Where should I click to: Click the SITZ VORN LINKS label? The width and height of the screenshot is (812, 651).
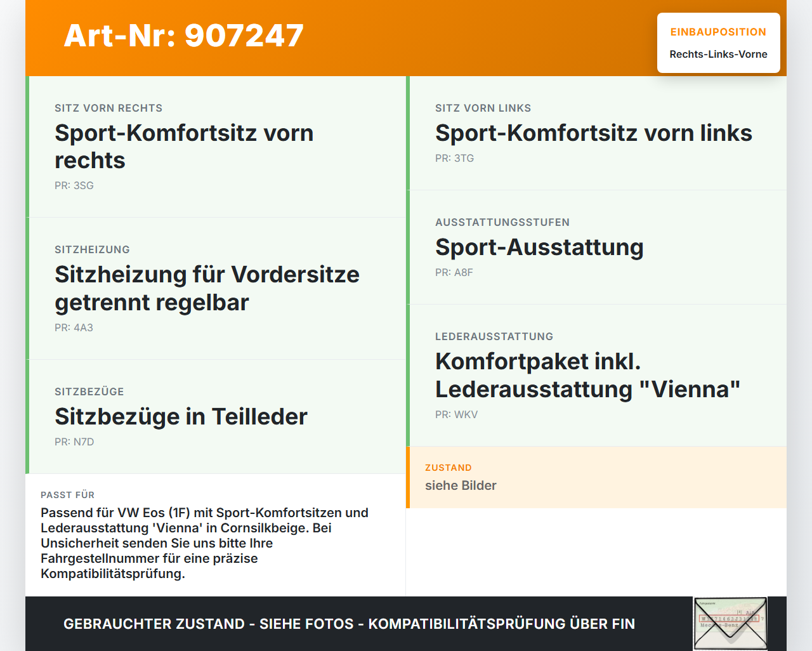click(483, 109)
